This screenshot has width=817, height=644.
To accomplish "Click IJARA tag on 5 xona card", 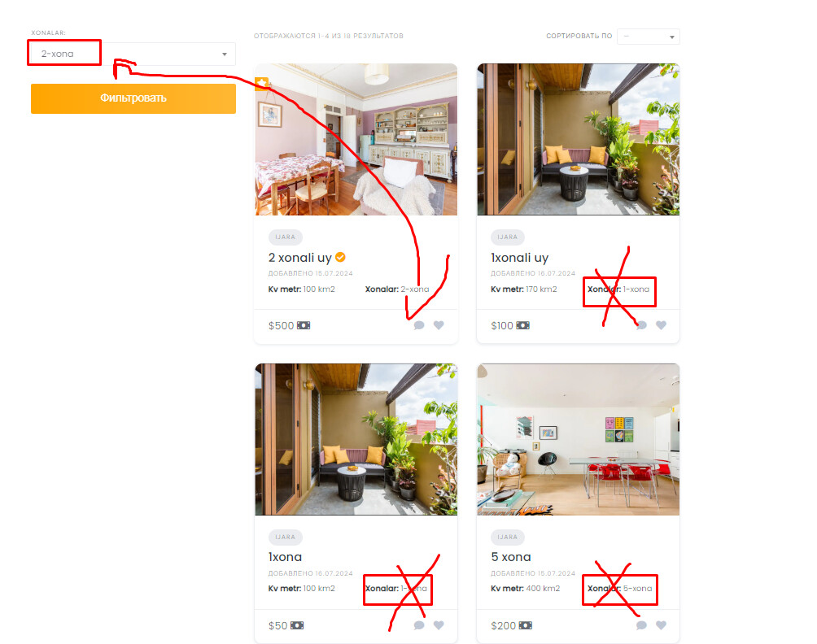I will tap(508, 537).
